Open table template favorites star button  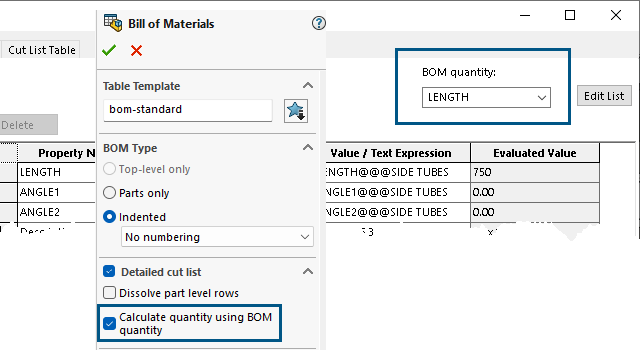[x=296, y=111]
